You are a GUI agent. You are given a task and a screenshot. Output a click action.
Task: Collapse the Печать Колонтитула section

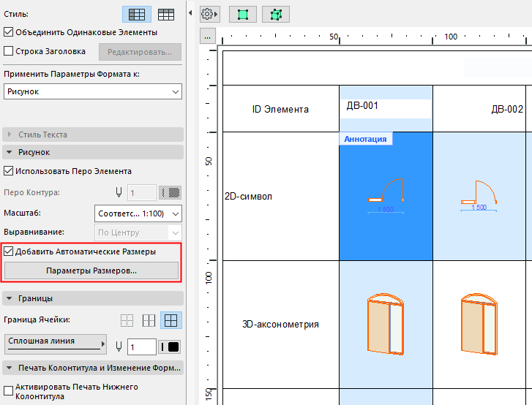(93, 368)
